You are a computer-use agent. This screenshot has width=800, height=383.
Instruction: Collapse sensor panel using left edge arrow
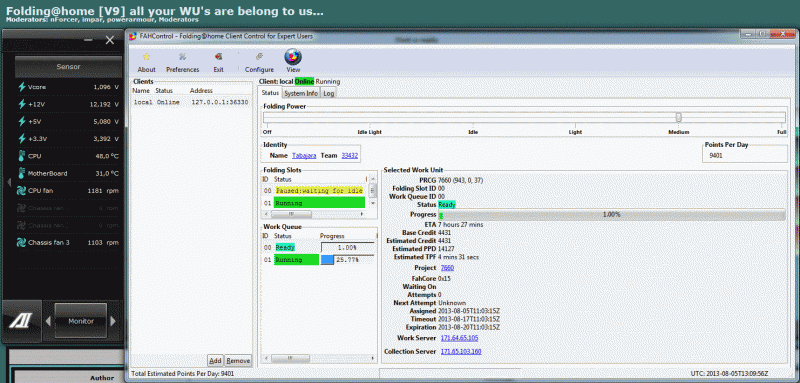coord(9,182)
